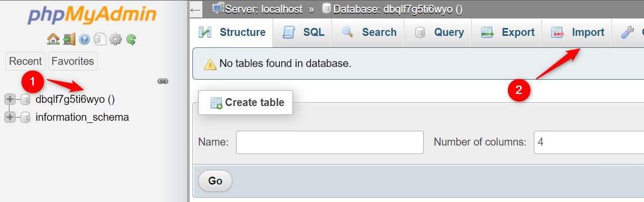Click the database icon beside information_schema
This screenshot has height=202, width=644.
click(25, 117)
